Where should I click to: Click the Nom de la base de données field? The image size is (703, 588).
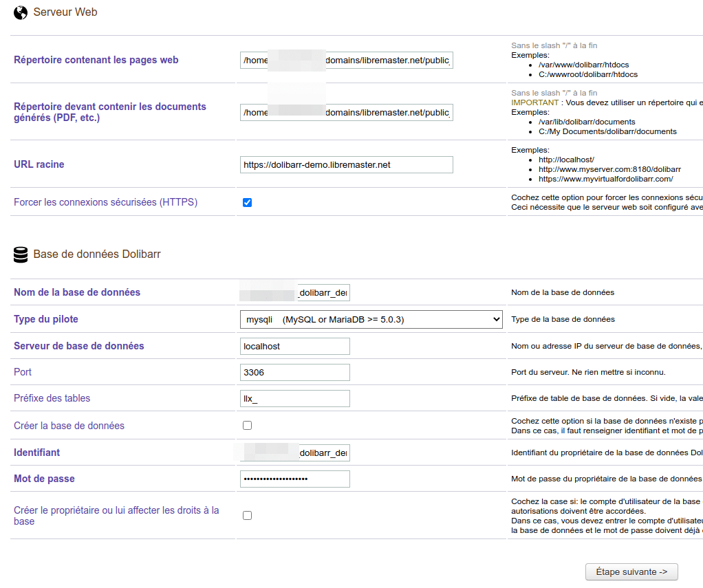click(295, 293)
